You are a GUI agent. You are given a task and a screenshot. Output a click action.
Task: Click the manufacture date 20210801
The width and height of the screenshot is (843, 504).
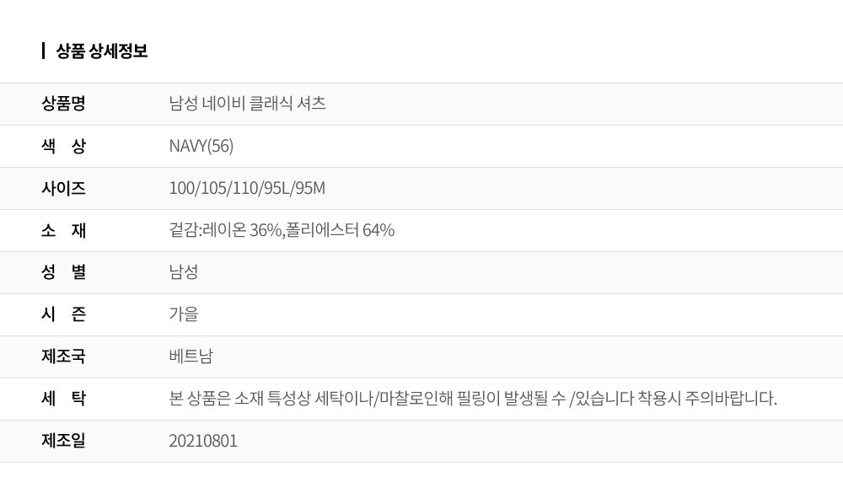(203, 441)
